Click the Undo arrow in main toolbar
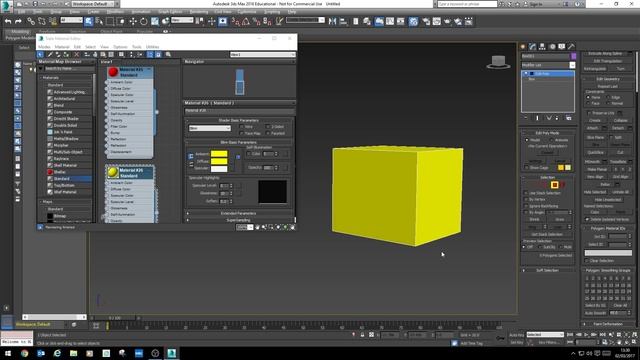Screen dimensions: 640x360 click(8, 21)
